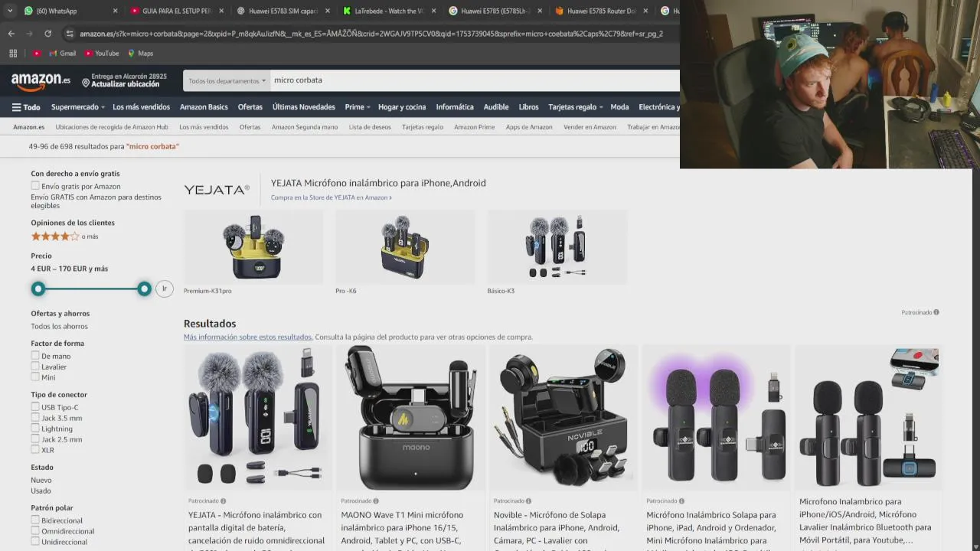This screenshot has width=980, height=551.
Task: Check the Jack 3.5 mm connector filter
Action: coord(35,418)
